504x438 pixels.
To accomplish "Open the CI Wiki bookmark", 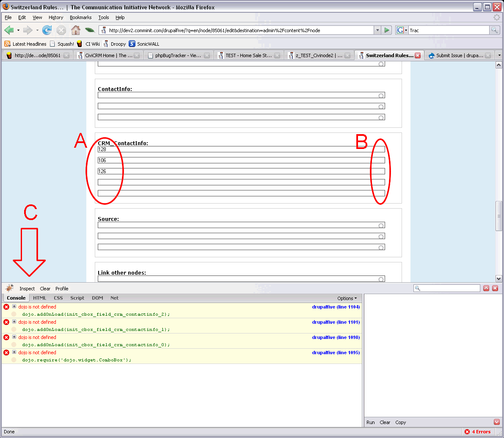I will tap(88, 44).
